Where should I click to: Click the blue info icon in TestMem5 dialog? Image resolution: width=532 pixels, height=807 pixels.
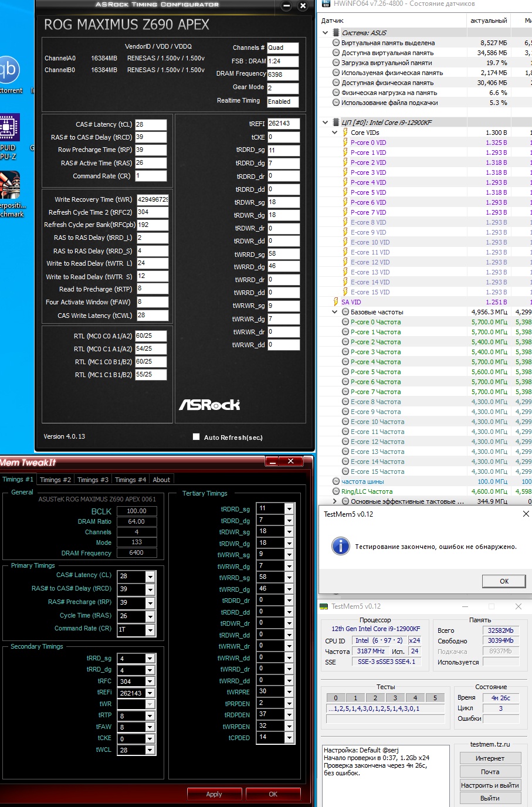[340, 546]
